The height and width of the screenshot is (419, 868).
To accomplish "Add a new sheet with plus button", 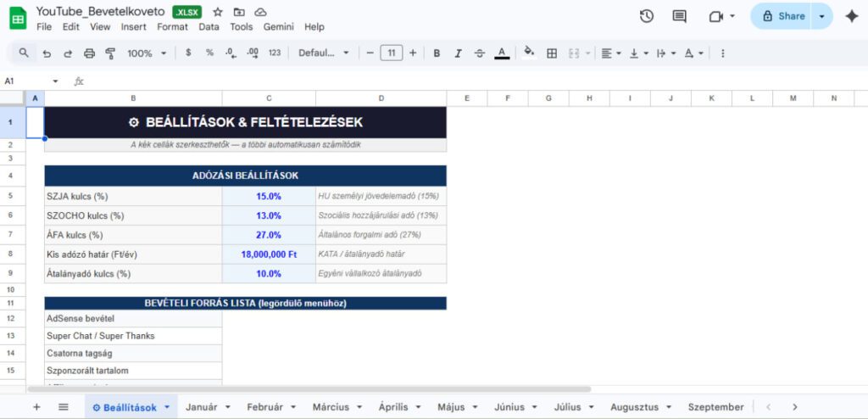I will point(36,407).
